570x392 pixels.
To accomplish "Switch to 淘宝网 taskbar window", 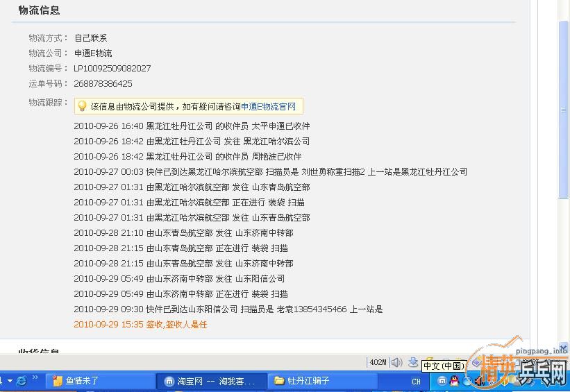I will pos(208,381).
